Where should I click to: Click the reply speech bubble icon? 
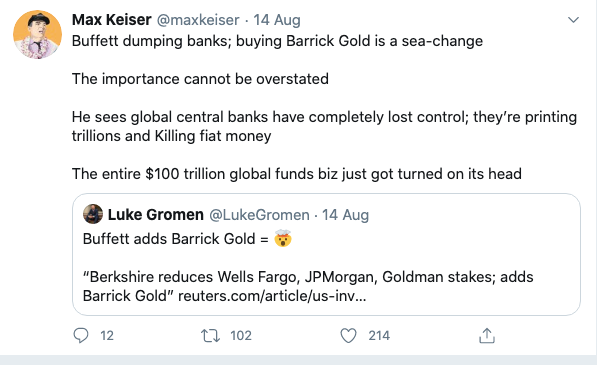pyautogui.click(x=81, y=335)
